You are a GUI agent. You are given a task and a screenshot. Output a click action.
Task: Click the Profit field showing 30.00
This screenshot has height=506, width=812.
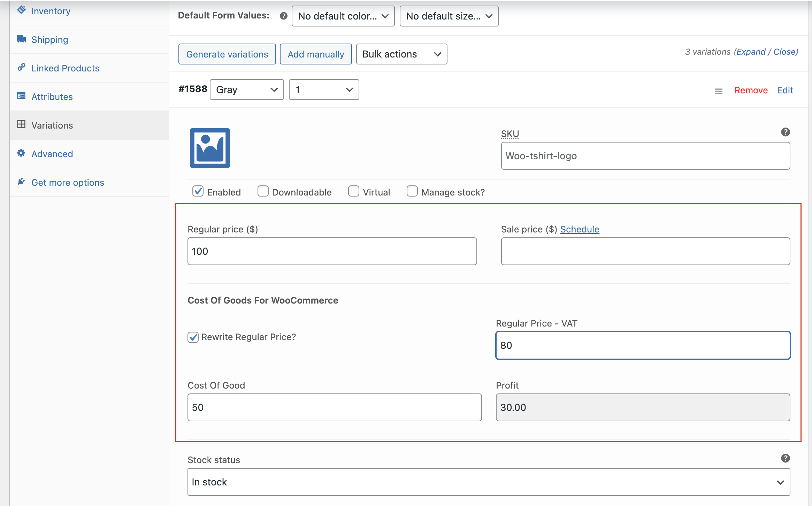coord(643,407)
